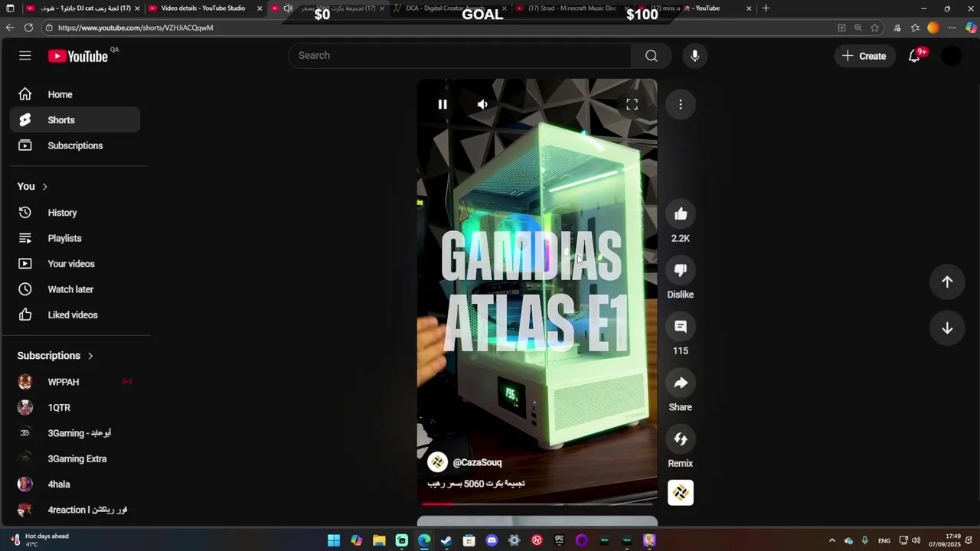The width and height of the screenshot is (980, 551).
Task: Open the tab actions menu at the far left of the tab strip
Action: 10,8
